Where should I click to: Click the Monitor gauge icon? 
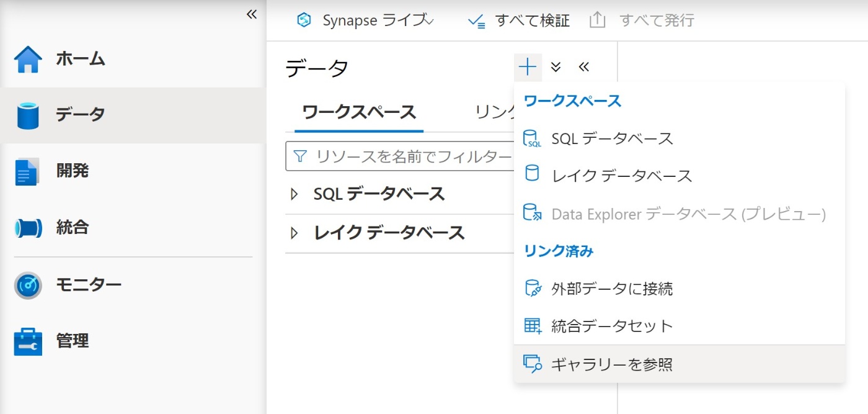(x=28, y=286)
